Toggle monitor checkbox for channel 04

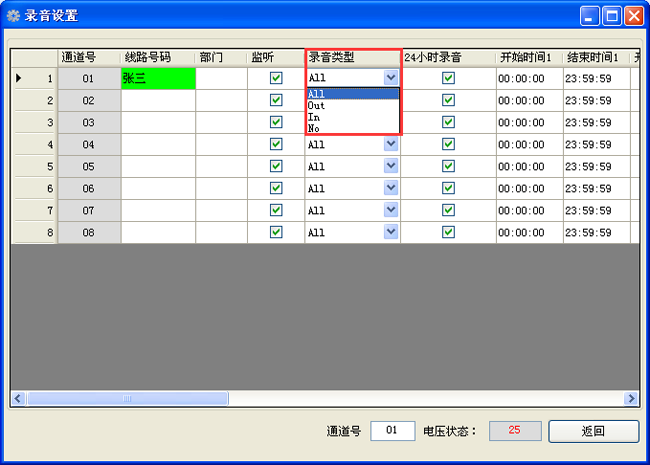point(276,144)
